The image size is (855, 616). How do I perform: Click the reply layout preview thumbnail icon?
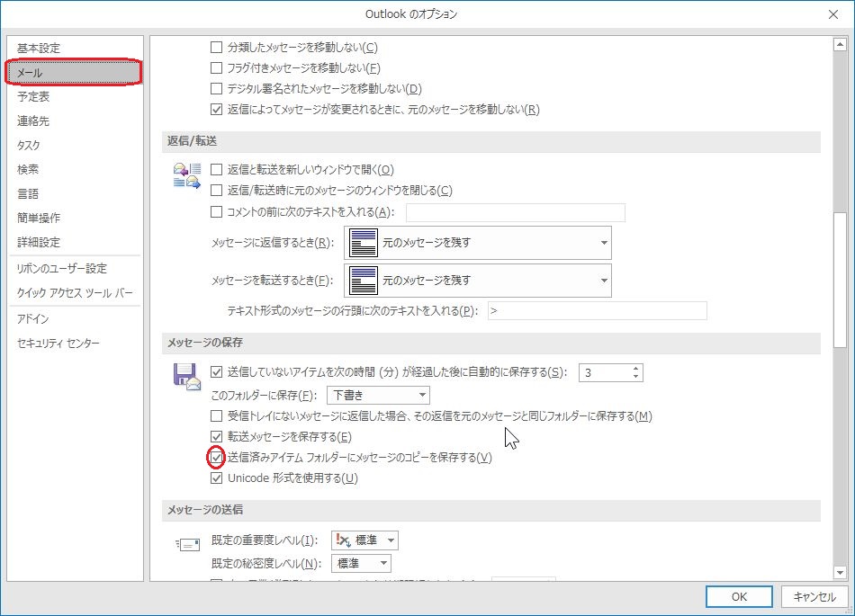tap(364, 243)
